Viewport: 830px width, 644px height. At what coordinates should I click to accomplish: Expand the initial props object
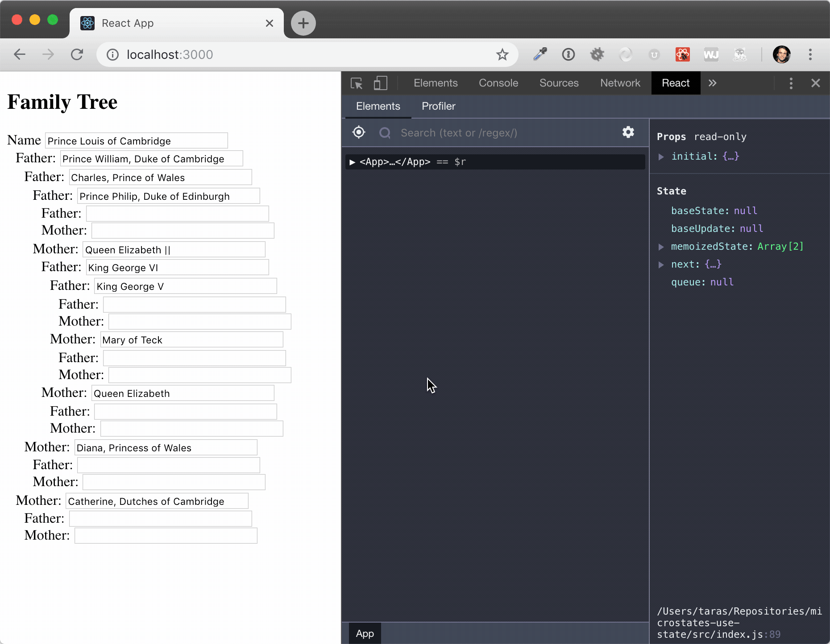(661, 157)
